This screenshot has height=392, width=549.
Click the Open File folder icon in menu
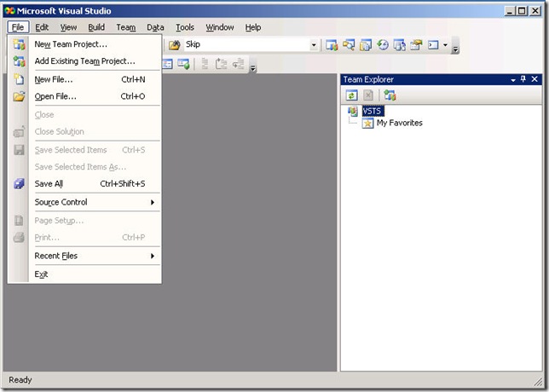click(19, 96)
